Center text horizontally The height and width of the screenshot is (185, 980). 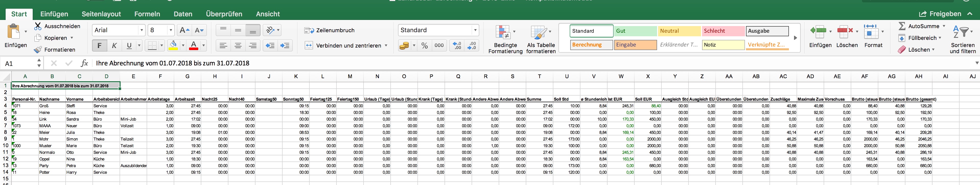(238, 46)
